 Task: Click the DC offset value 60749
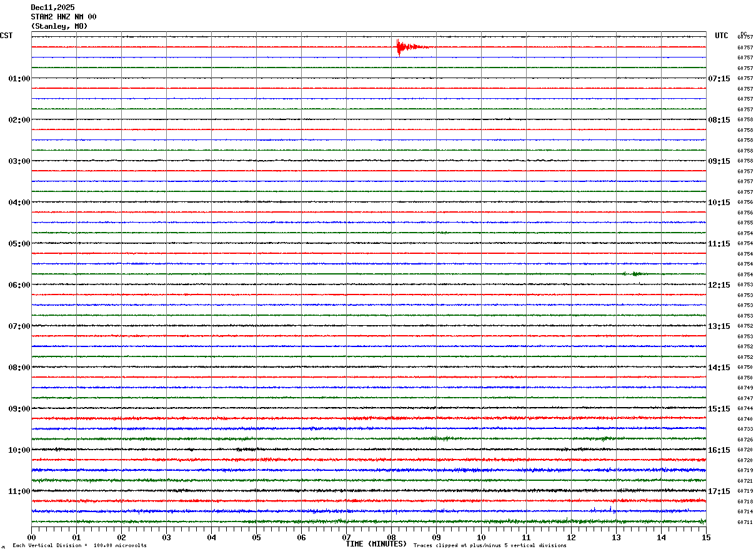(x=745, y=388)
